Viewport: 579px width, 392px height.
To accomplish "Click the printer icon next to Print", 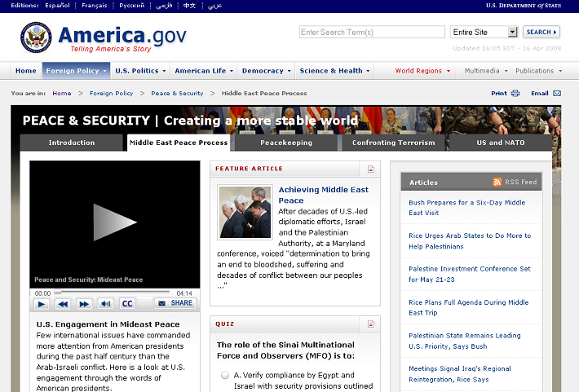I will coord(515,94).
